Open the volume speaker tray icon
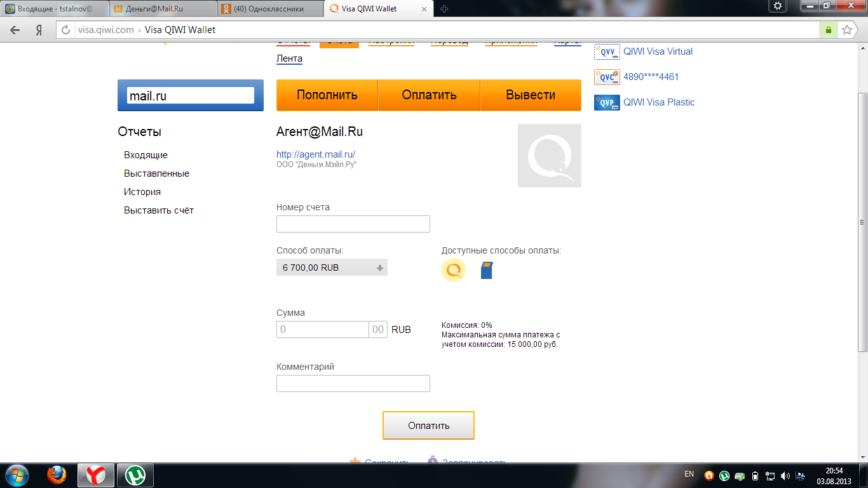 point(785,475)
